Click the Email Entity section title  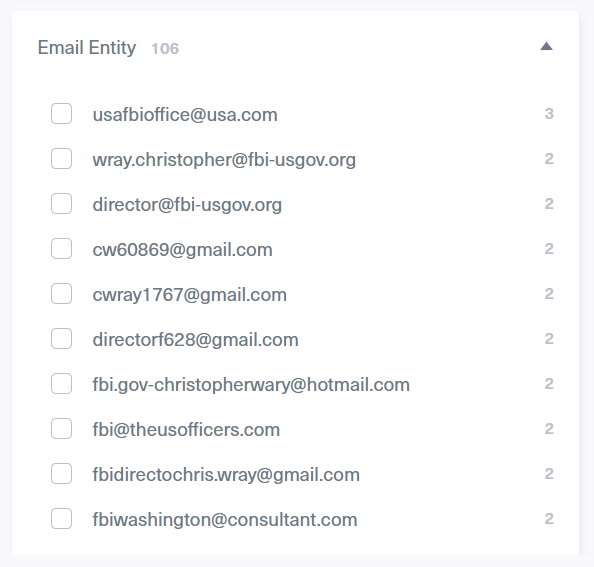pyautogui.click(x=87, y=48)
